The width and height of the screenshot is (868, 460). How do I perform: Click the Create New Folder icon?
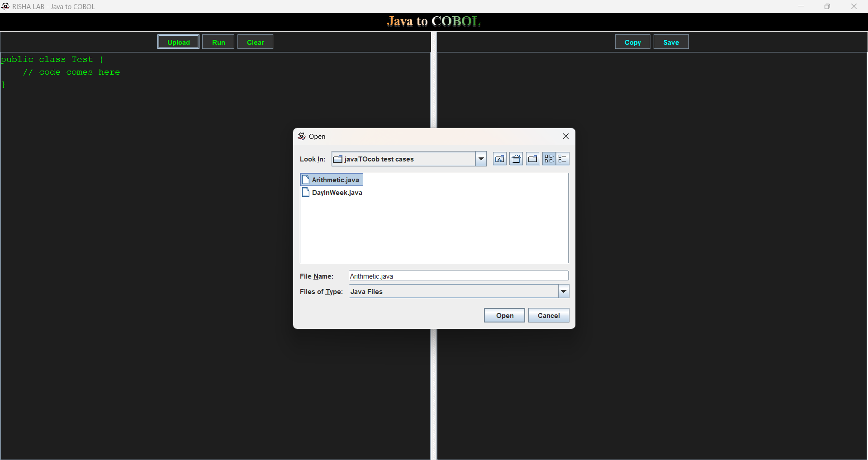click(x=532, y=159)
